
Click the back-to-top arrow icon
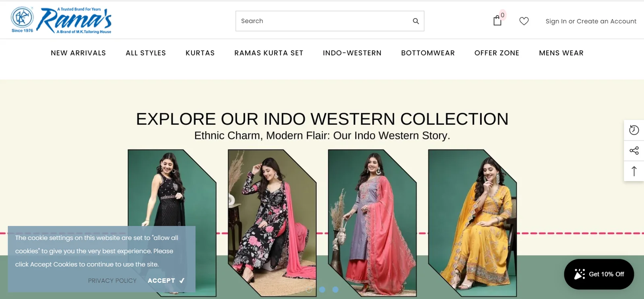coord(634,171)
